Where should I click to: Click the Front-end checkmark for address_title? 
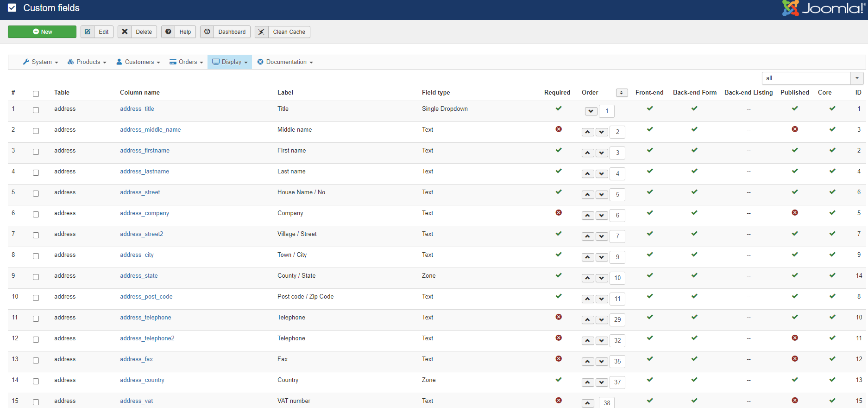coord(650,108)
